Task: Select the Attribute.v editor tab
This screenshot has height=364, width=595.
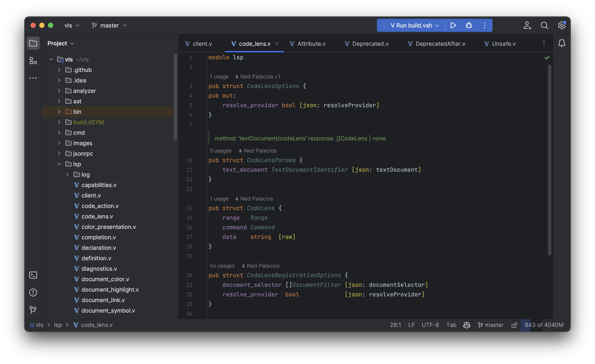Action: 311,44
